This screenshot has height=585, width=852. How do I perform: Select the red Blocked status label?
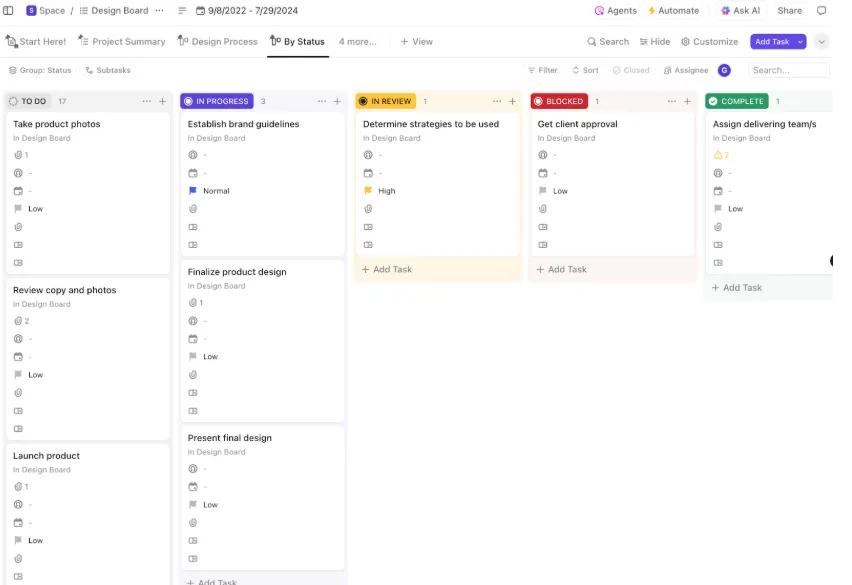(x=559, y=101)
